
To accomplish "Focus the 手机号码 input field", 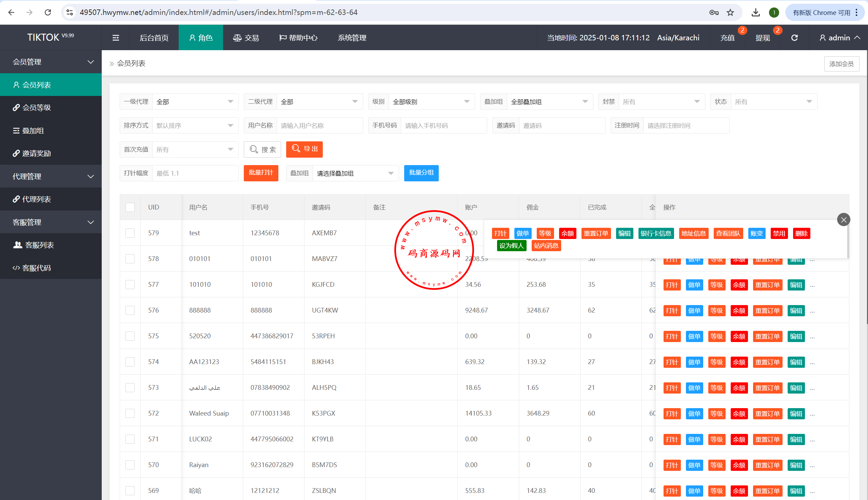I will coord(444,126).
